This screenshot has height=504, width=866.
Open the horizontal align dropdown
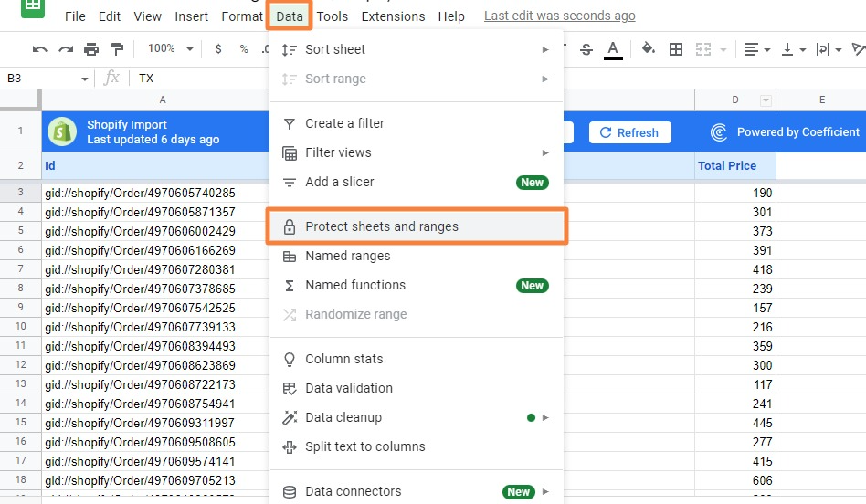756,49
